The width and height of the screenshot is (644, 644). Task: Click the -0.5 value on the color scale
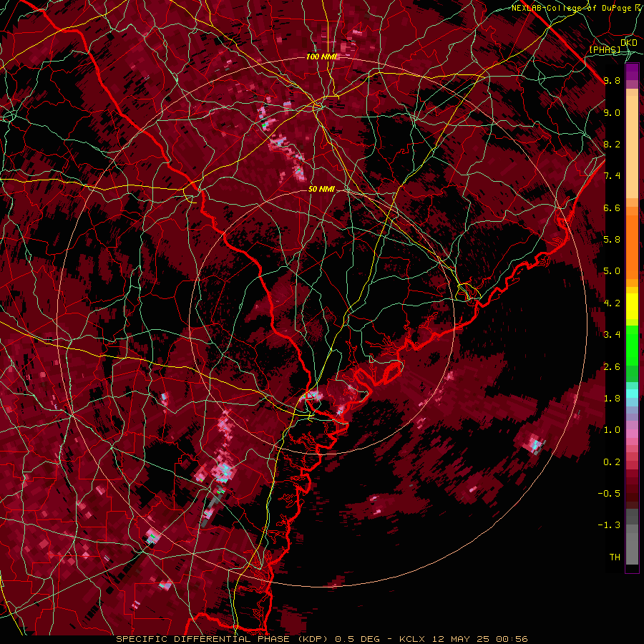click(609, 494)
